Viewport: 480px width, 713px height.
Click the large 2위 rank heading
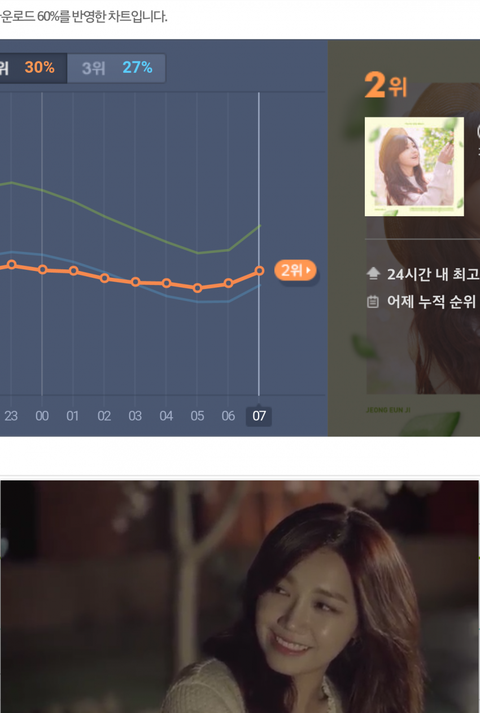pyautogui.click(x=385, y=85)
